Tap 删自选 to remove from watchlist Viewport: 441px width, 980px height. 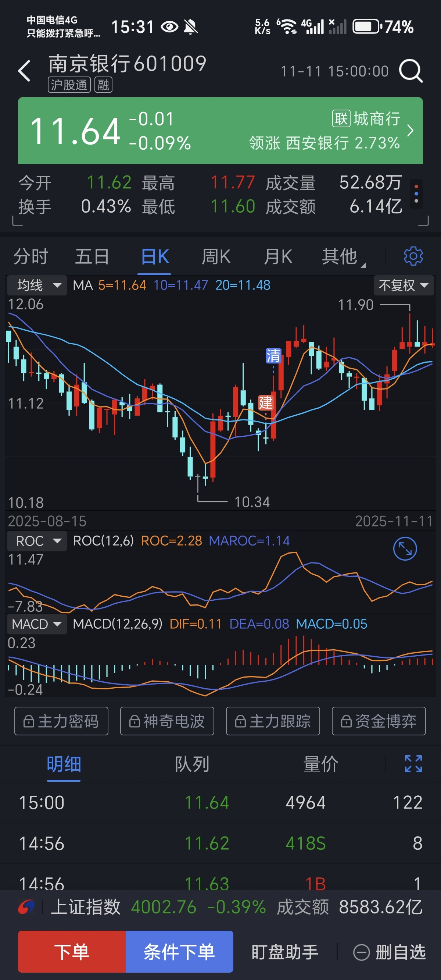(x=390, y=952)
